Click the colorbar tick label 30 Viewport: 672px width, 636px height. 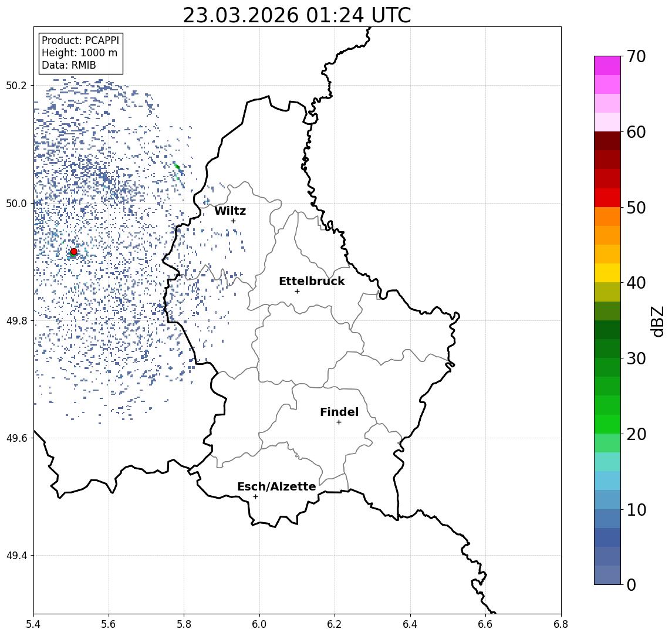click(636, 358)
